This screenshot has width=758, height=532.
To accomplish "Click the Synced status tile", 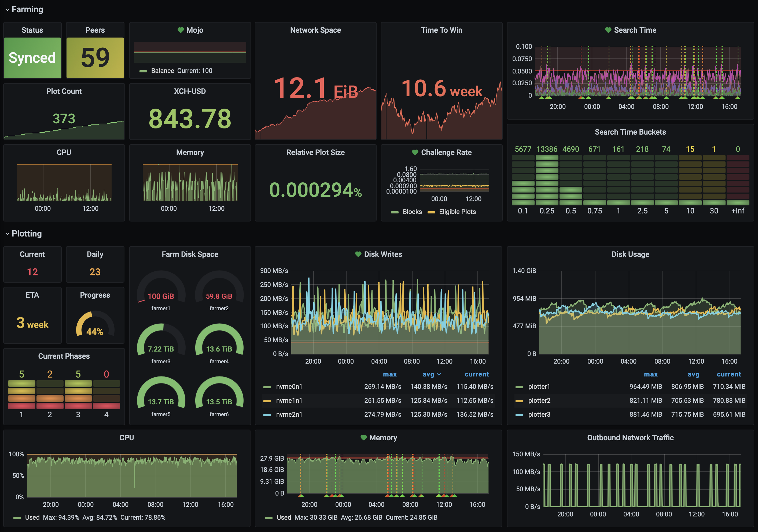I will [32, 58].
